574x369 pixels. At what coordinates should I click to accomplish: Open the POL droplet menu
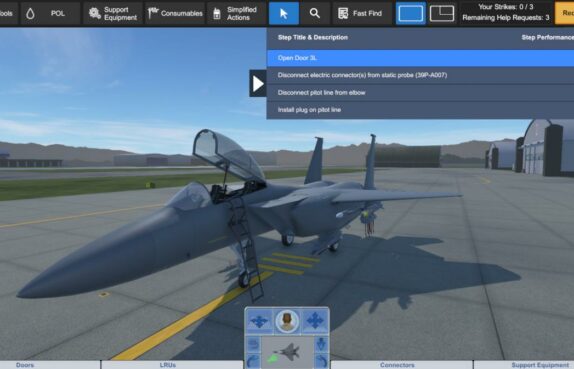click(50, 13)
